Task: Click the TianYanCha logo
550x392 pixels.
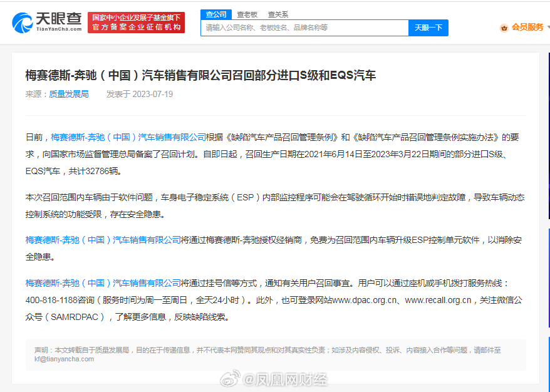Action: [x=47, y=22]
